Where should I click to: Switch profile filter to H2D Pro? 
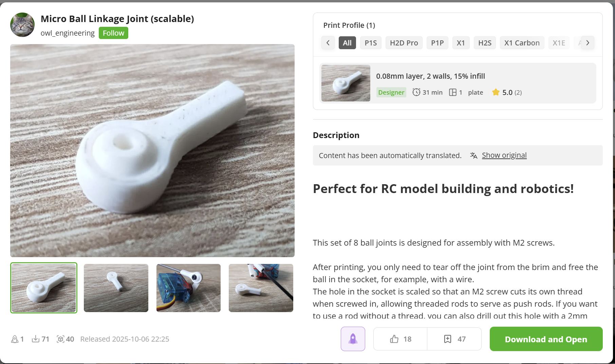[404, 43]
